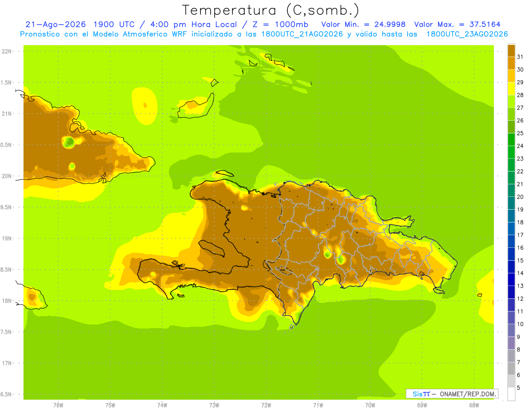Click the '74W' longitude label
Viewport: 532px width, 411px height.
coord(162,405)
